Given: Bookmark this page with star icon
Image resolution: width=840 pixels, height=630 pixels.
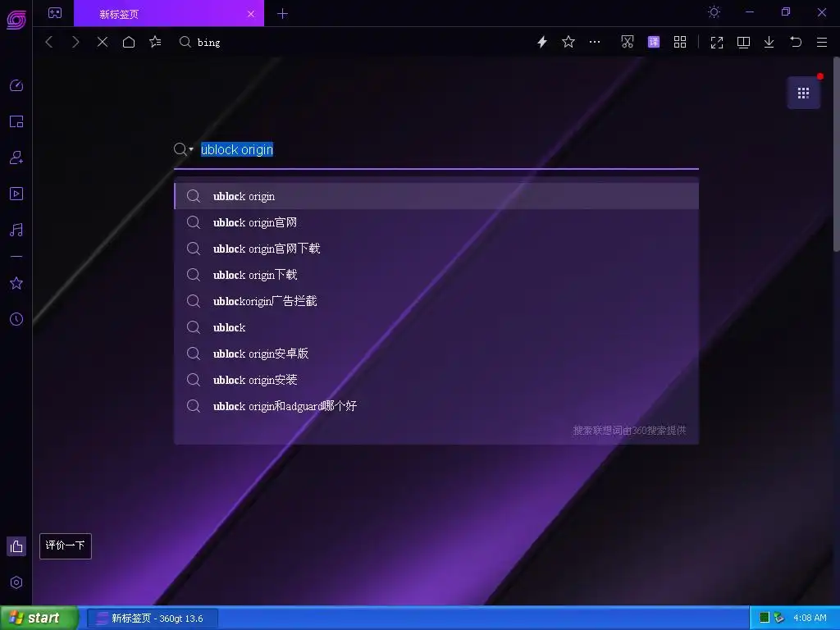Looking at the screenshot, I should click(568, 42).
